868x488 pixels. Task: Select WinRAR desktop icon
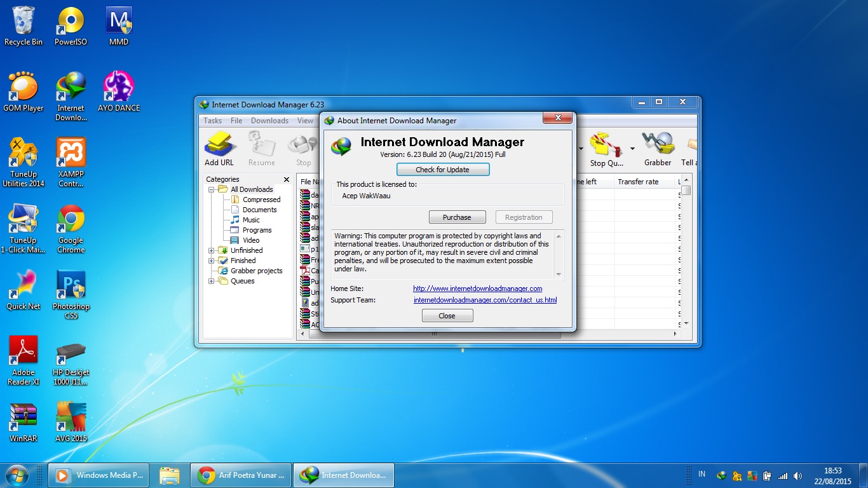pyautogui.click(x=24, y=423)
